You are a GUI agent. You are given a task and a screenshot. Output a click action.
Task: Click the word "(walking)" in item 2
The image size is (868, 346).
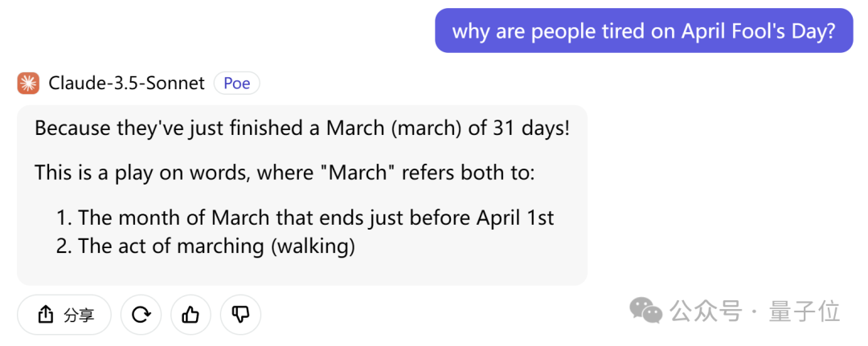click(313, 246)
